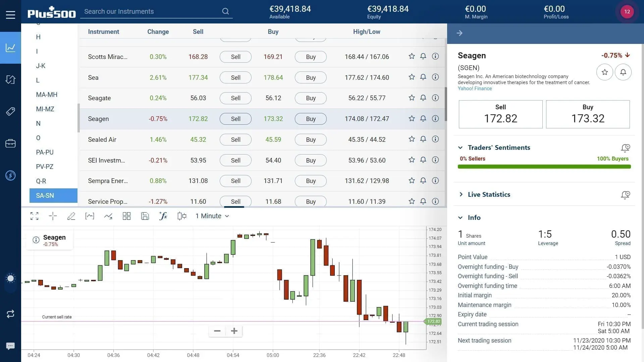Collapse details panel with right arrow
The image size is (644, 362).
[460, 33]
